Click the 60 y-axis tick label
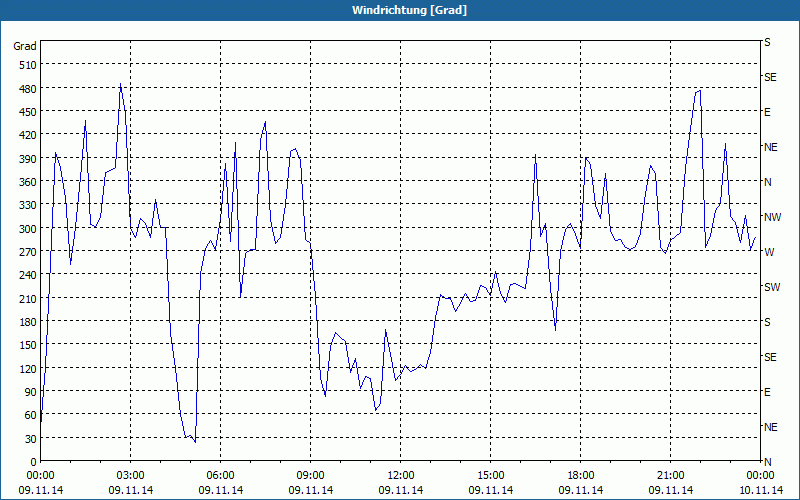Image resolution: width=800 pixels, height=500 pixels. (x=31, y=415)
